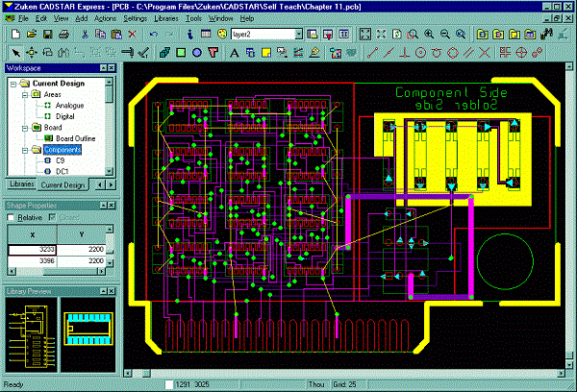This screenshot has width=577, height=392.
Task: Switch to the Libraries workspace tab
Action: tap(22, 184)
